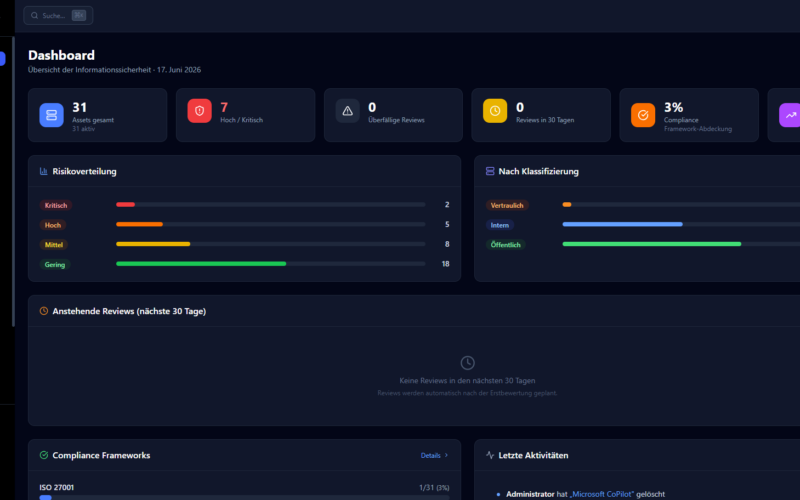Click the yellow Mittel progress bar

point(153,244)
